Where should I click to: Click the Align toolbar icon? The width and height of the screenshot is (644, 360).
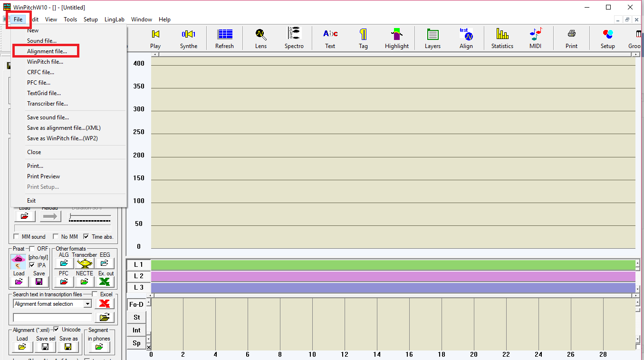click(x=466, y=34)
